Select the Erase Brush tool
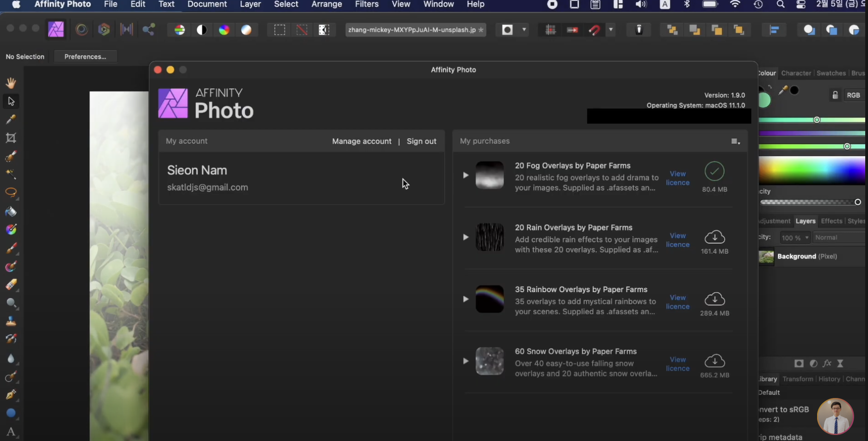Image resolution: width=868 pixels, height=441 pixels. coord(11,285)
